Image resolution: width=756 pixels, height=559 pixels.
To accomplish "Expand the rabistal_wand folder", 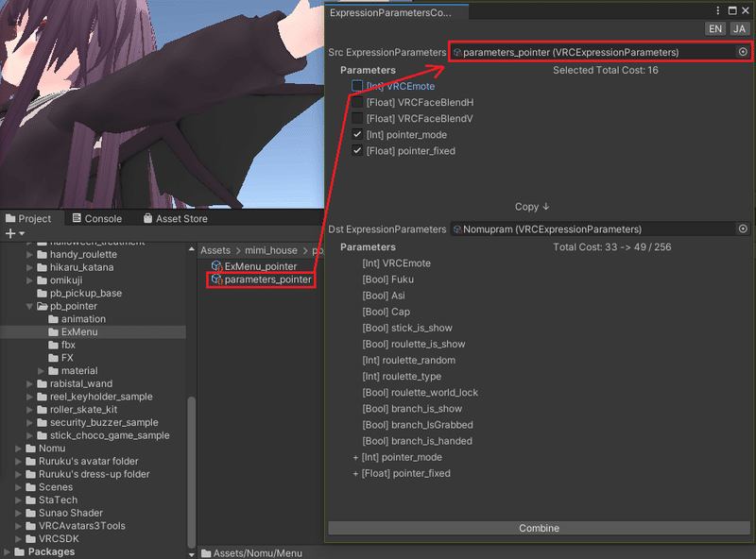I will click(30, 384).
